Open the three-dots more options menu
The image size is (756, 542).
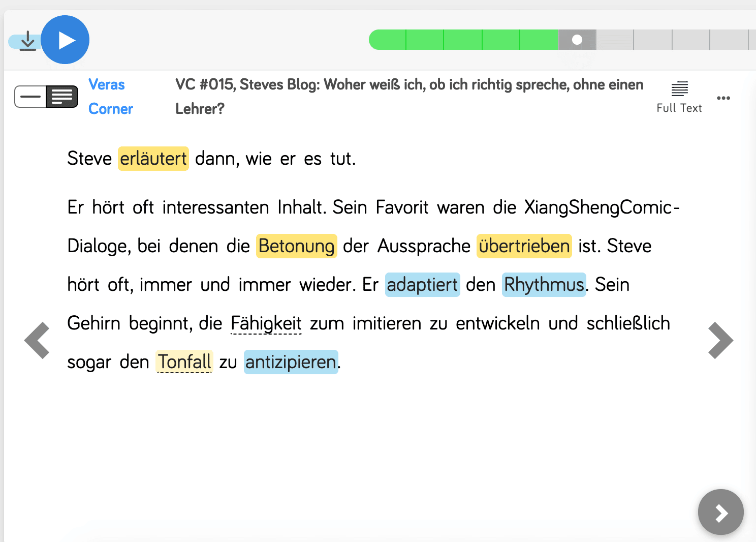pyautogui.click(x=723, y=98)
